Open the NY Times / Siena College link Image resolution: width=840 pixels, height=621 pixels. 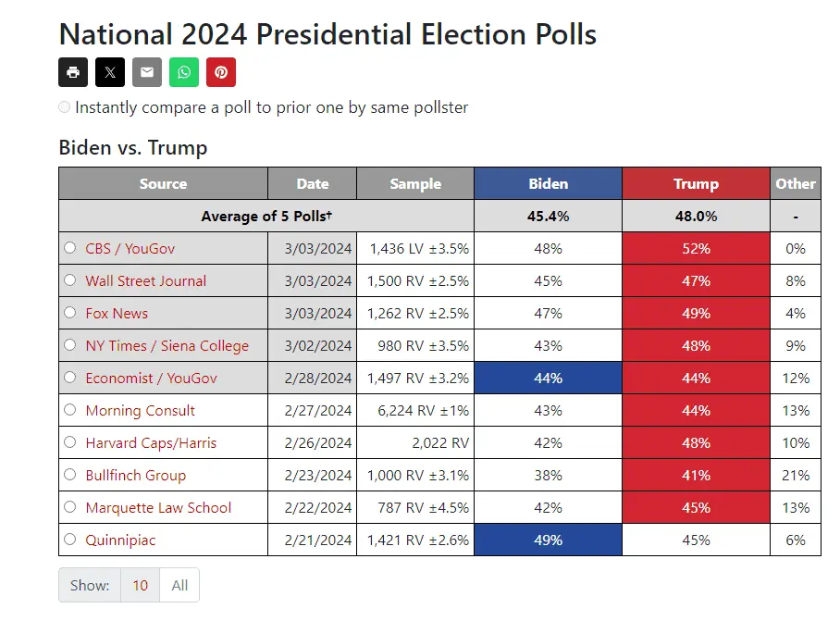167,345
